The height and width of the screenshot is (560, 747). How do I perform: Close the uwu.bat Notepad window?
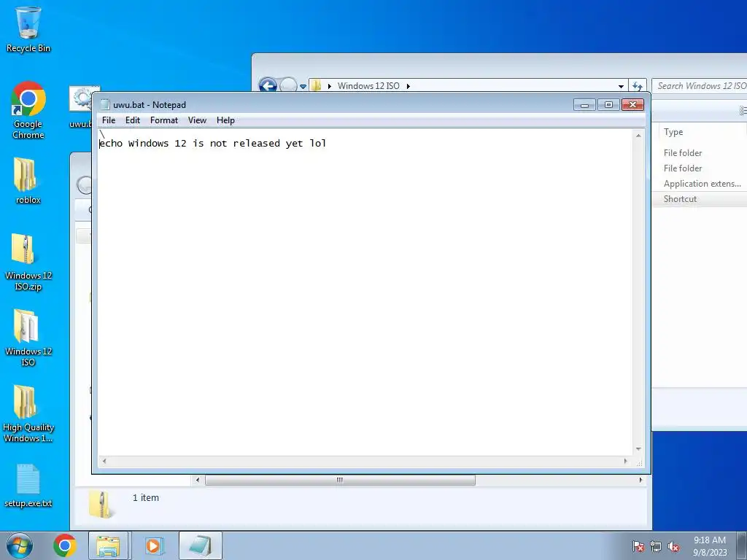coord(632,105)
